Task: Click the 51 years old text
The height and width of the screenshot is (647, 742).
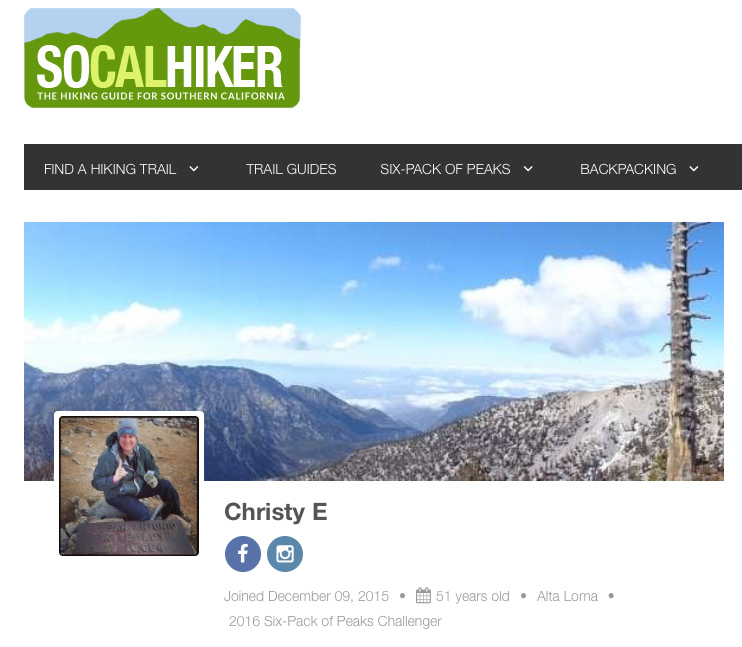Action: click(x=472, y=596)
